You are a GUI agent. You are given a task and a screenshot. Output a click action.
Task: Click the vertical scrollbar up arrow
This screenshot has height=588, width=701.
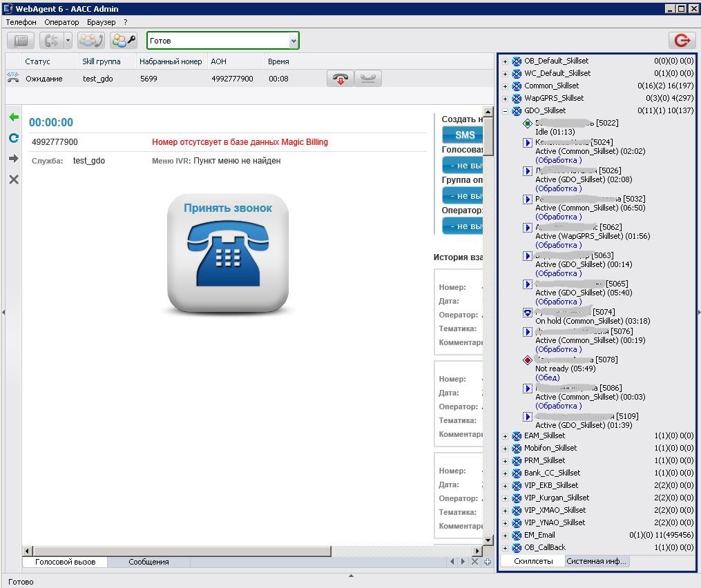[x=488, y=111]
